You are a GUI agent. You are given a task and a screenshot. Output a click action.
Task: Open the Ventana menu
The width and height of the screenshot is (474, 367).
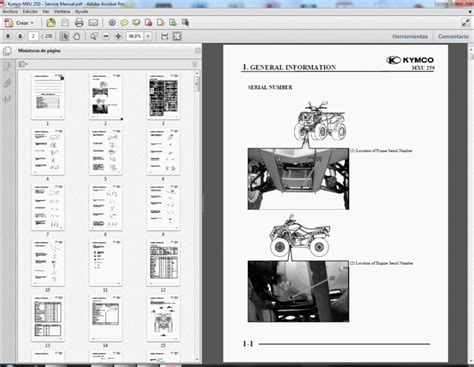click(62, 11)
